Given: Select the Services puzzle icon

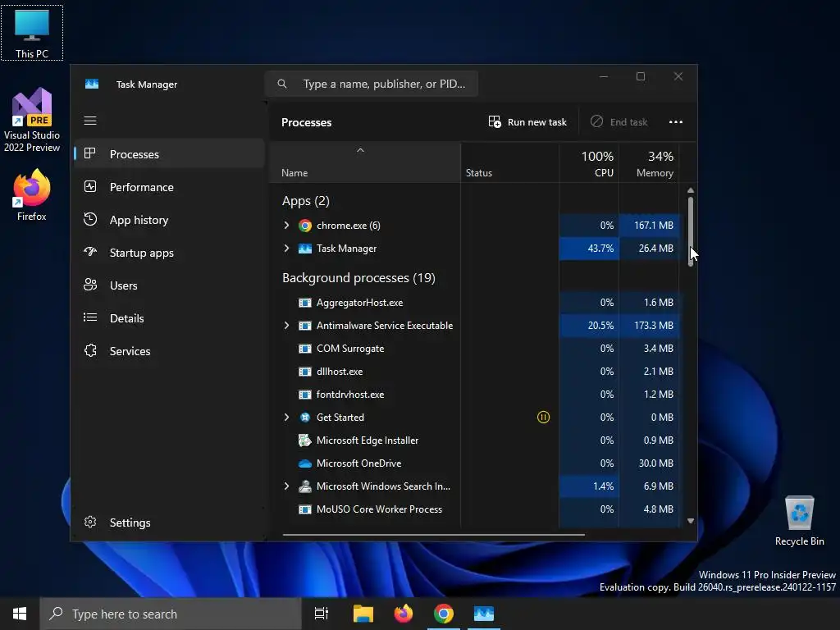Looking at the screenshot, I should tap(90, 350).
